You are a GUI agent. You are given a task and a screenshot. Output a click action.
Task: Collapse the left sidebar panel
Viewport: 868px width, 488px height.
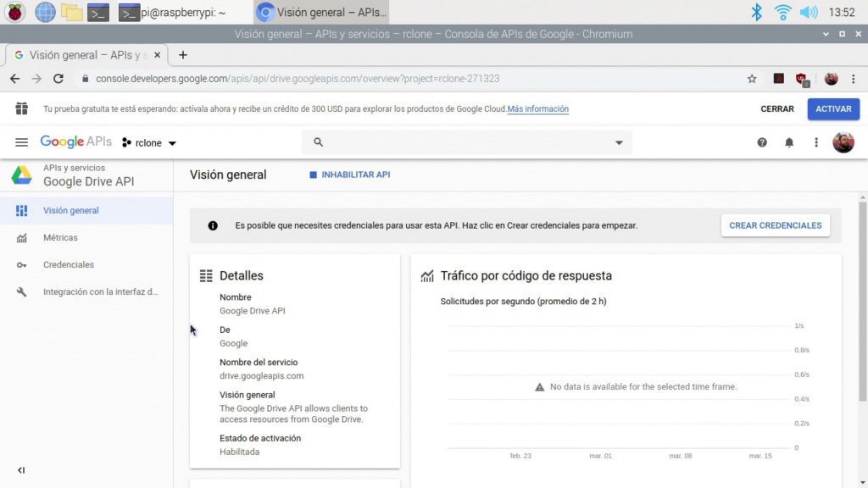[x=21, y=470]
